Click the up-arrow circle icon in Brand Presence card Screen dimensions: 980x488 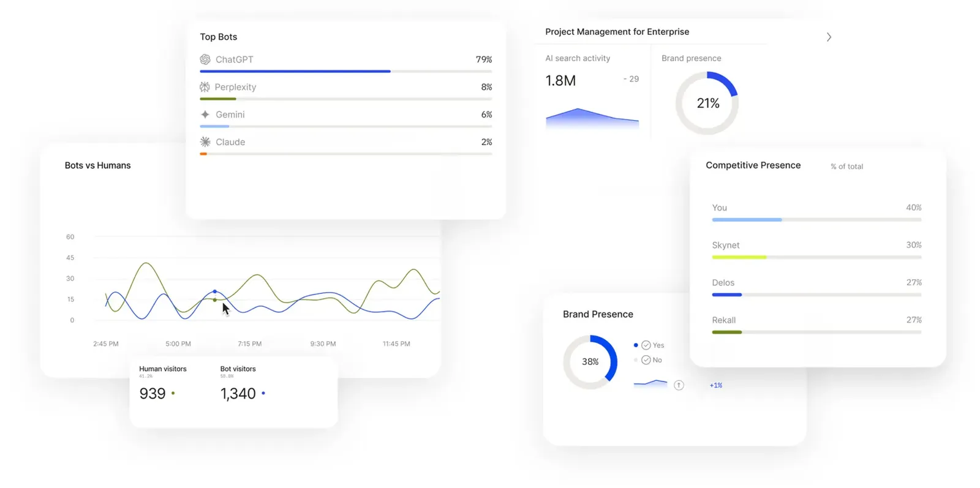679,385
